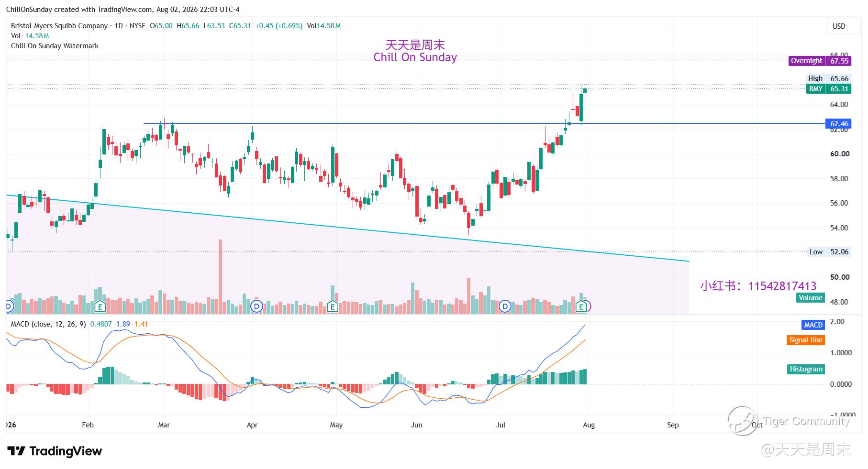Click the 小红书：11542817413 text note
Image resolution: width=868 pixels, height=469 pixels.
pyautogui.click(x=758, y=286)
